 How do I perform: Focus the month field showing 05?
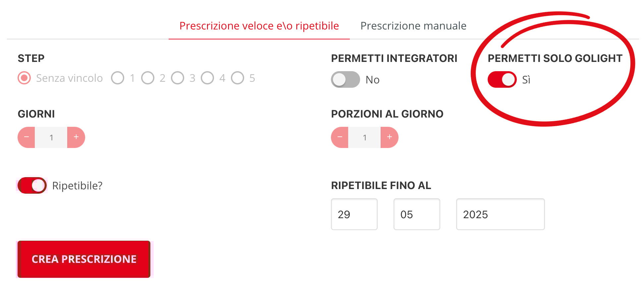click(417, 214)
